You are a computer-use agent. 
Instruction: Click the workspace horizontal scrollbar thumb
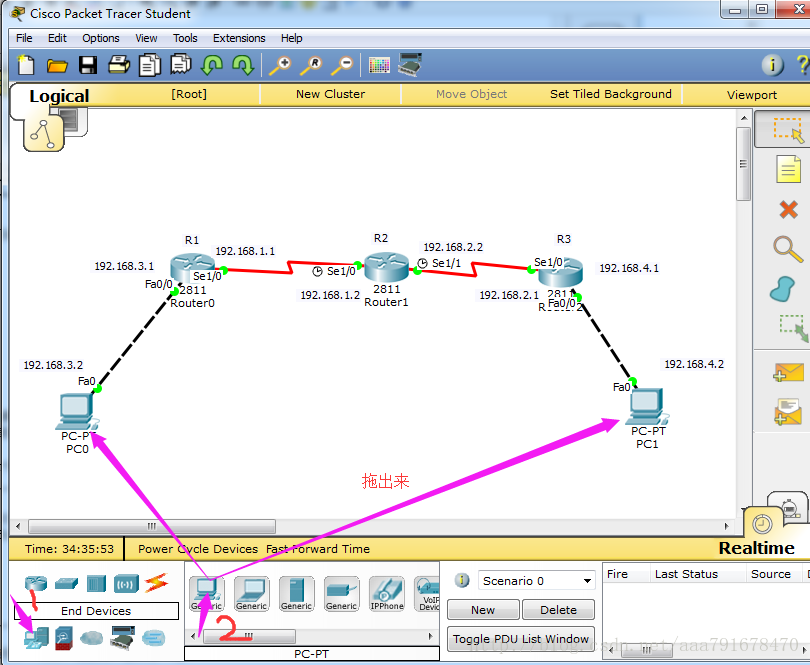coord(152,527)
